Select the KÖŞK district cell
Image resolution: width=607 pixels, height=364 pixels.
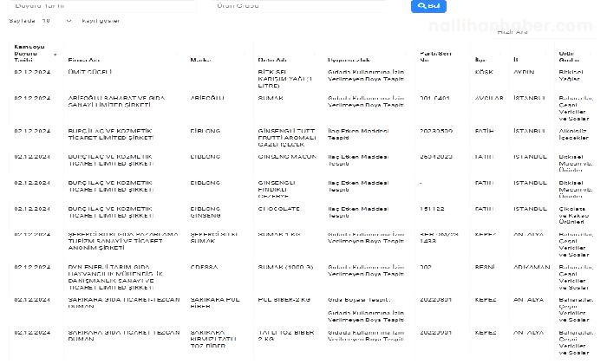pos(484,72)
